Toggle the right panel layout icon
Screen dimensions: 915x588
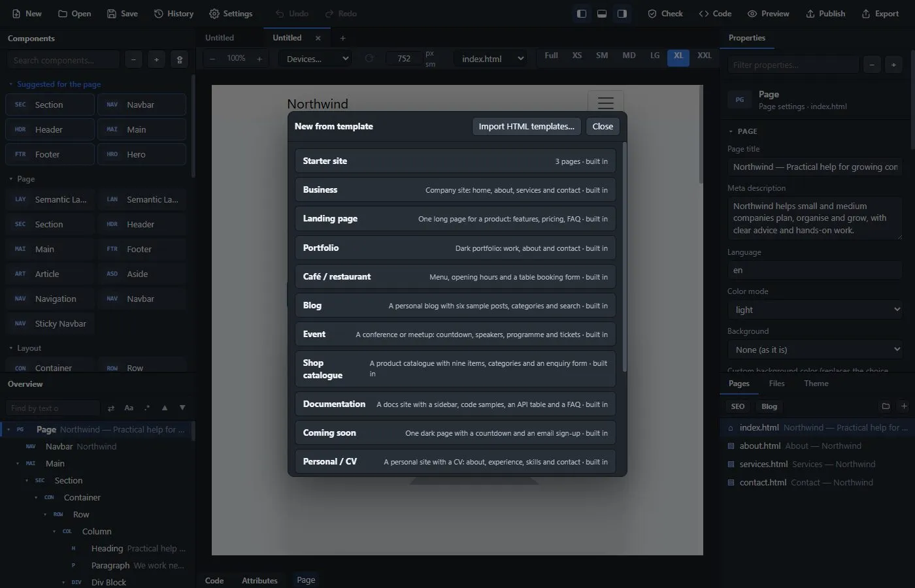622,14
